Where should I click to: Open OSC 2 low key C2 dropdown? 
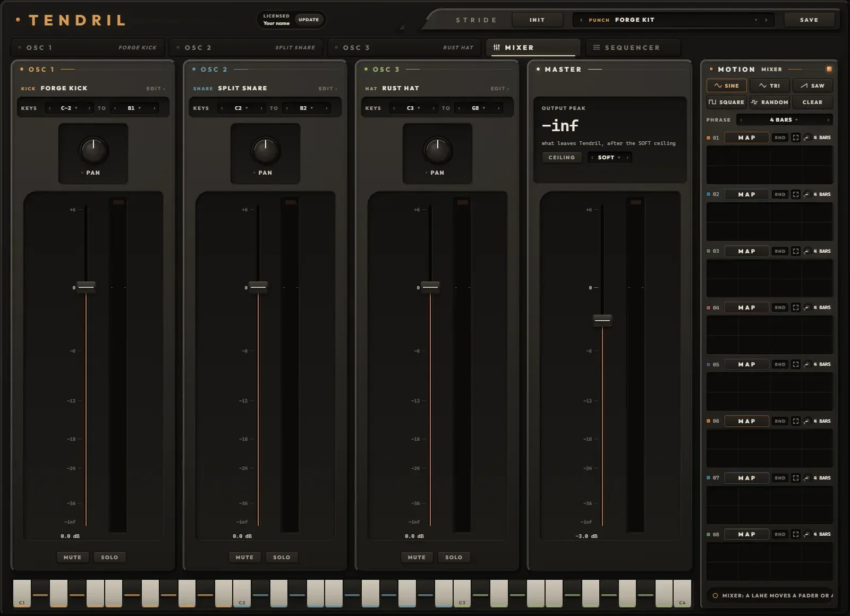[241, 108]
